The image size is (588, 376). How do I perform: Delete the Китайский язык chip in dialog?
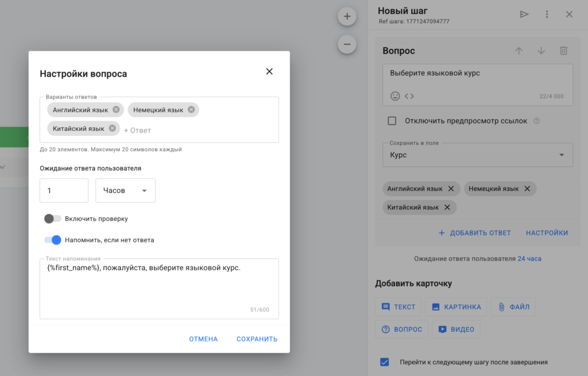click(x=113, y=129)
